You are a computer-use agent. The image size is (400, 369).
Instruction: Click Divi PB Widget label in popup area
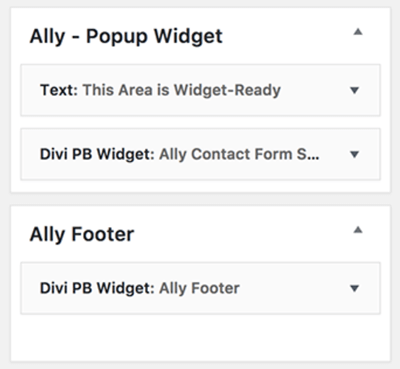97,154
